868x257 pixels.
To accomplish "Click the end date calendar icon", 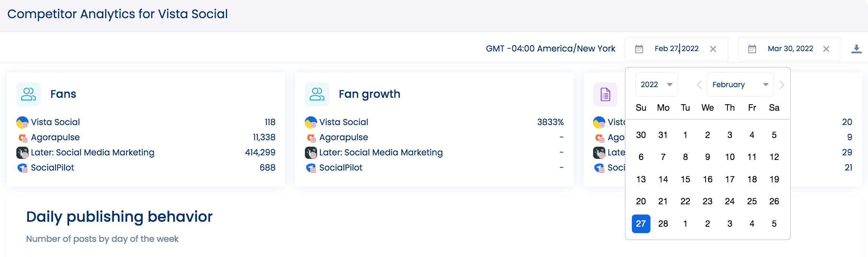I will point(752,49).
